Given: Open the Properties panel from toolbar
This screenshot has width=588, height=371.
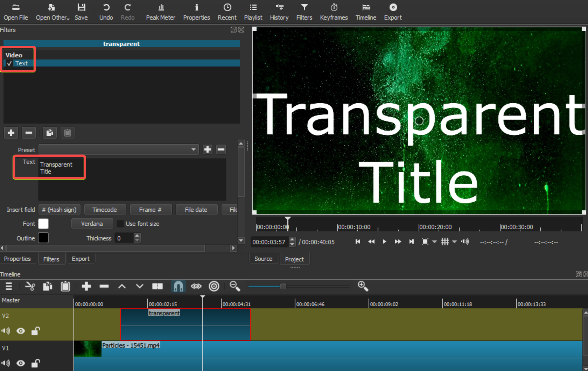Looking at the screenshot, I should point(197,12).
